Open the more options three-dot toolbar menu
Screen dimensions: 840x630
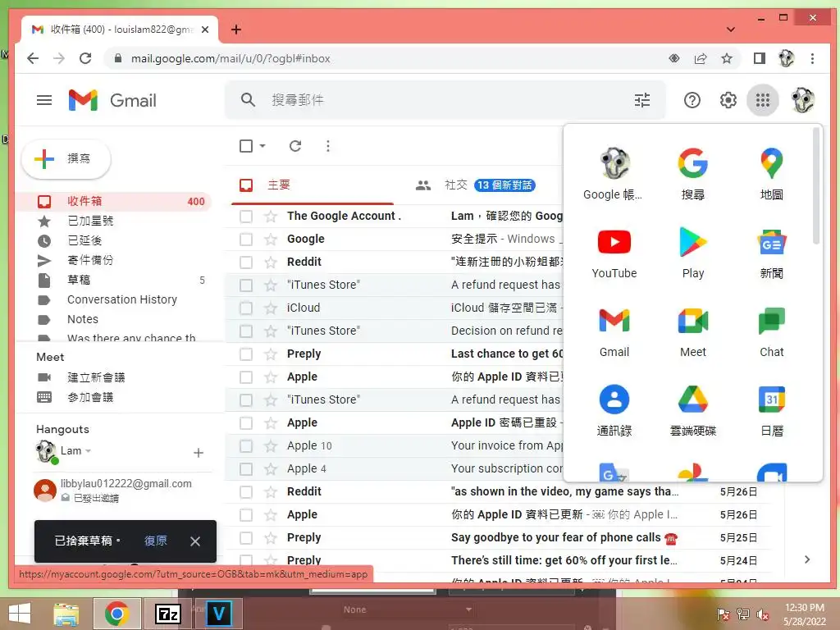pyautogui.click(x=328, y=146)
